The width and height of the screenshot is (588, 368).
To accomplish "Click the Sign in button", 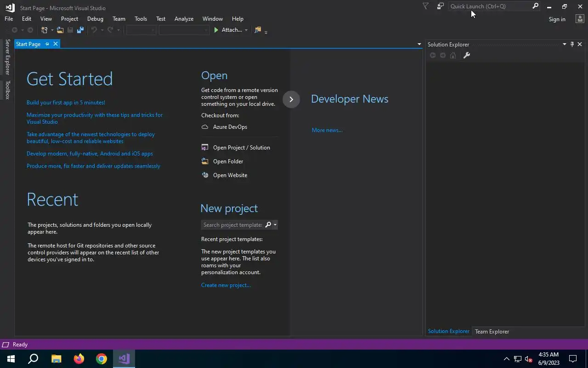I will (x=557, y=19).
